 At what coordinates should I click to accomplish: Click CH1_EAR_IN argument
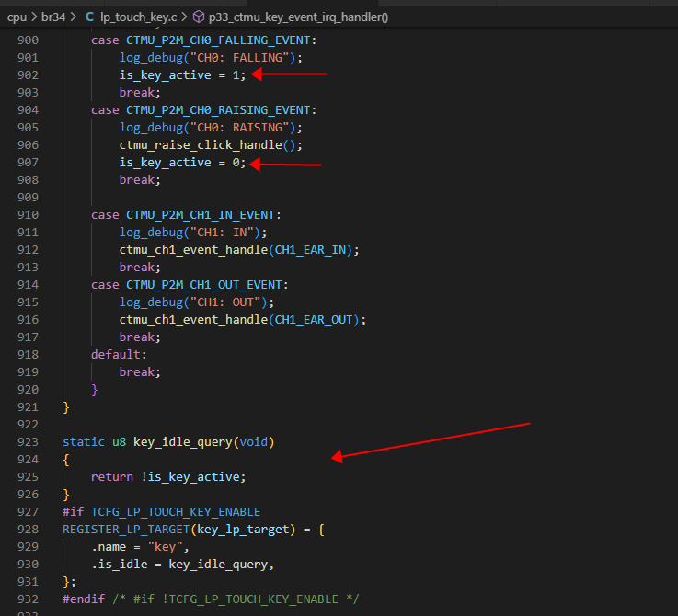point(310,250)
